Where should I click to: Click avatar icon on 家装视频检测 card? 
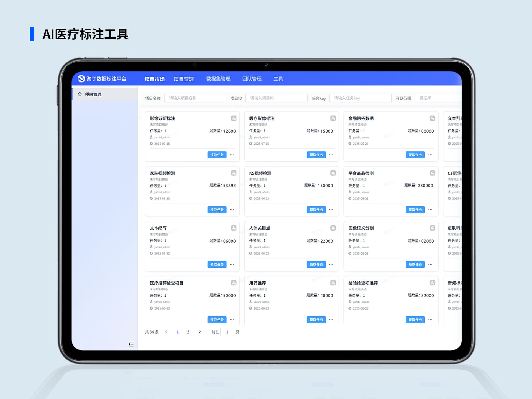pos(234,173)
